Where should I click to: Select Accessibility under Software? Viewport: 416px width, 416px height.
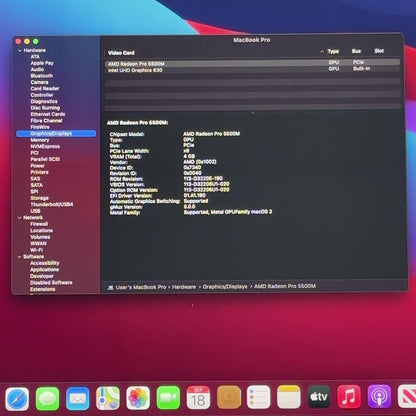[44, 263]
